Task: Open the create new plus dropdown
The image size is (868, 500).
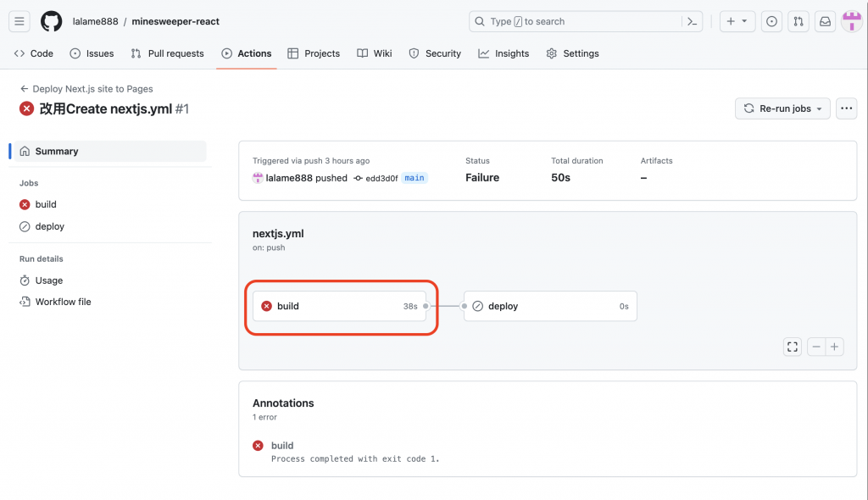Action: [737, 21]
